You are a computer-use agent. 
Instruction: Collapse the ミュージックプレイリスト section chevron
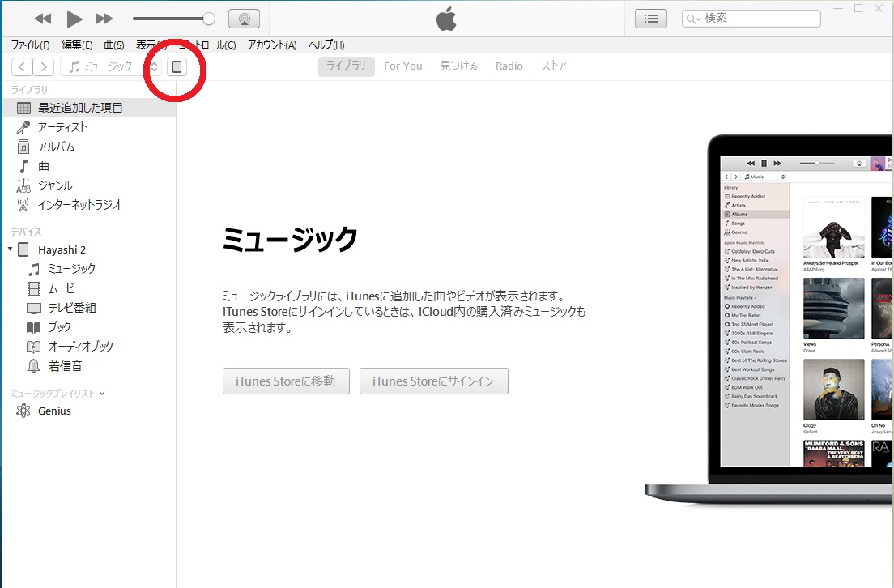pos(102,394)
